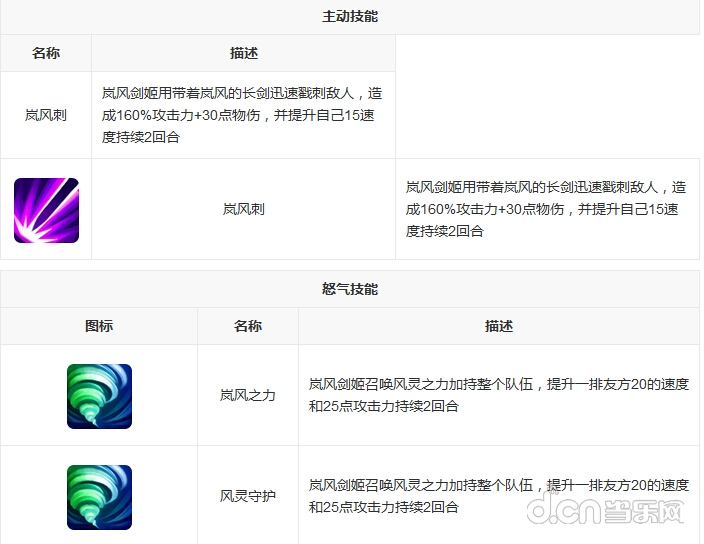Viewport: 704px width, 544px height.
Task: Click the tornado icon beside 风灵守护
Action: [x=99, y=496]
